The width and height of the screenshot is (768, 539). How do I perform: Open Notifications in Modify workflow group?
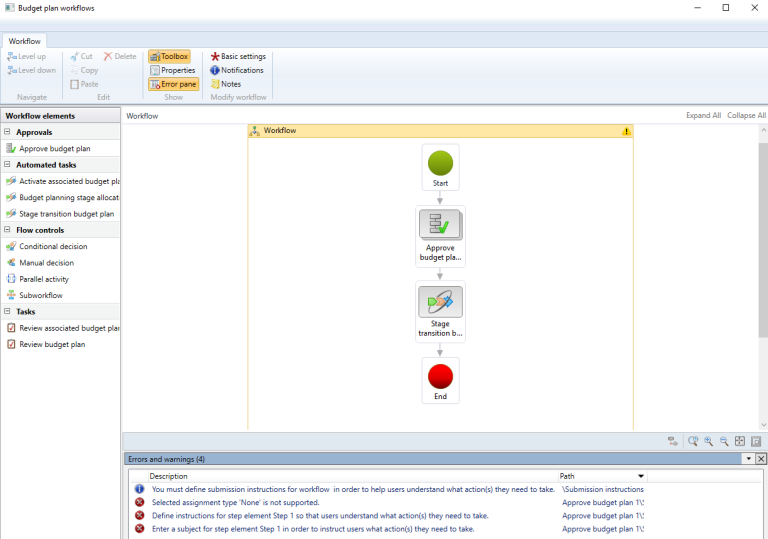pyautogui.click(x=237, y=71)
